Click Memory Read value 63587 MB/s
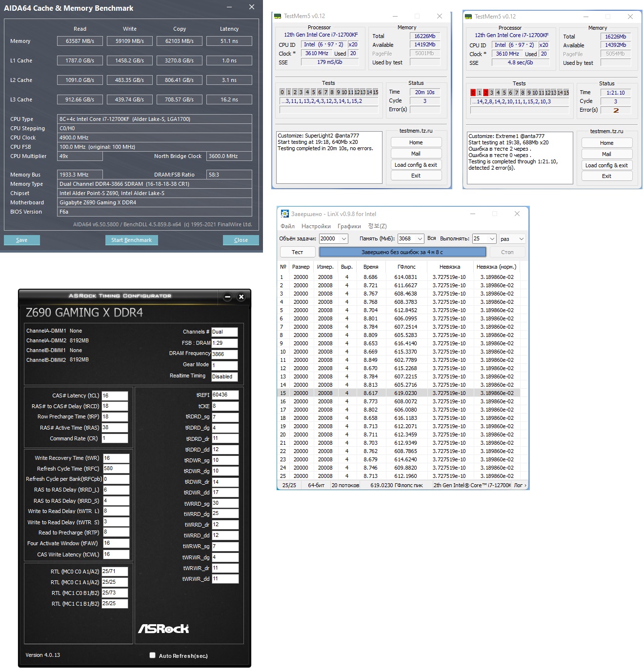 pos(80,41)
